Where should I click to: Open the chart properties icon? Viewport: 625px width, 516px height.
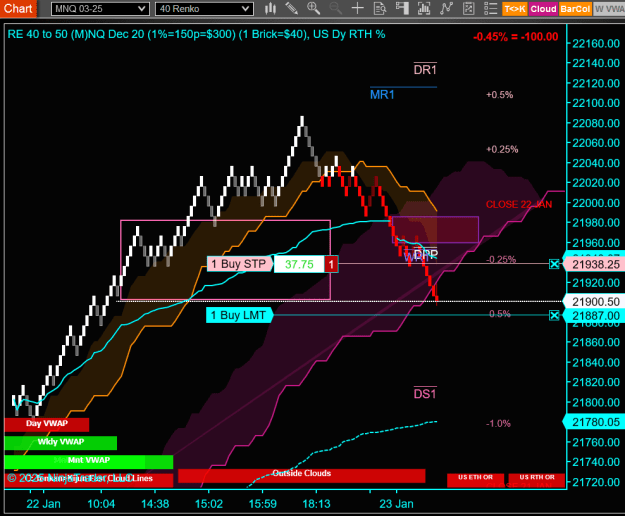tap(468, 8)
